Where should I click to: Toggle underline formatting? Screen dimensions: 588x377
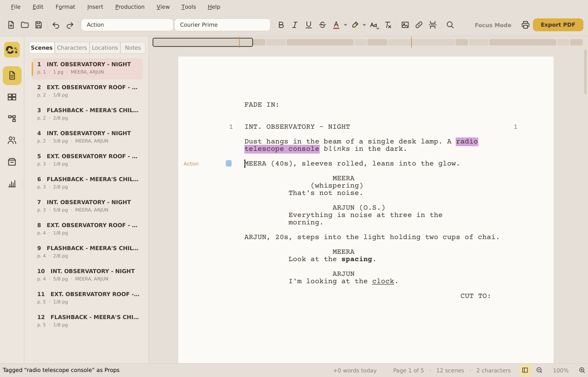(309, 25)
